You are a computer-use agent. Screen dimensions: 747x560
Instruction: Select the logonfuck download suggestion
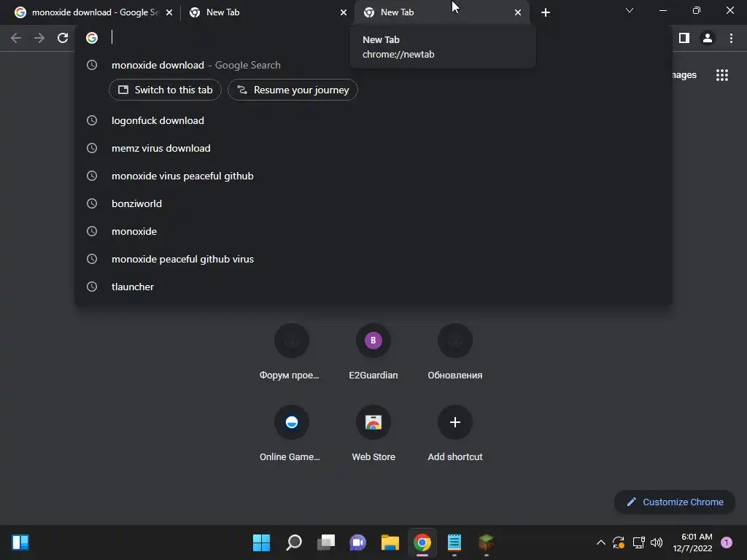pyautogui.click(x=373, y=120)
